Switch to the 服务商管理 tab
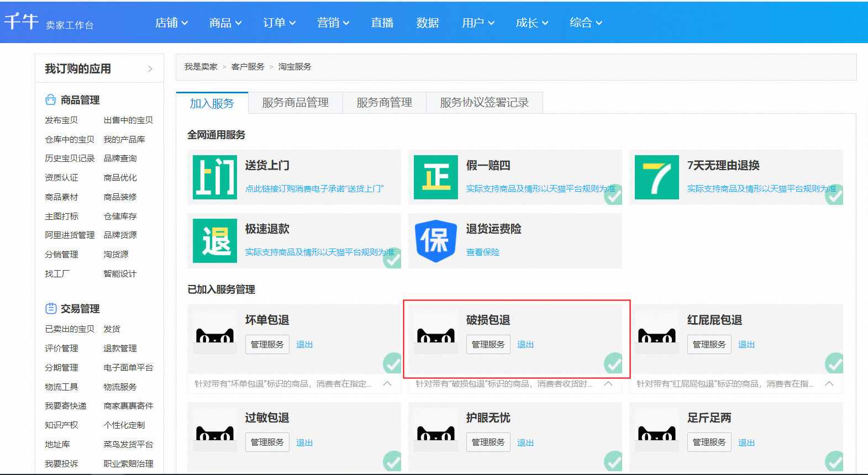 pos(385,102)
